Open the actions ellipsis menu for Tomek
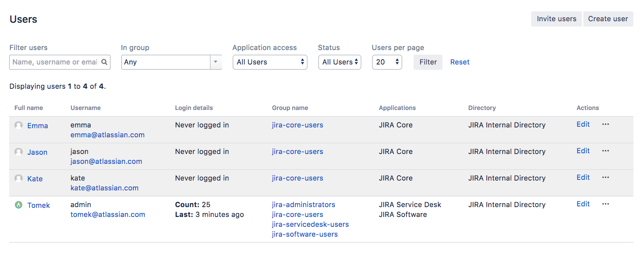This screenshot has width=644, height=264. tap(605, 204)
